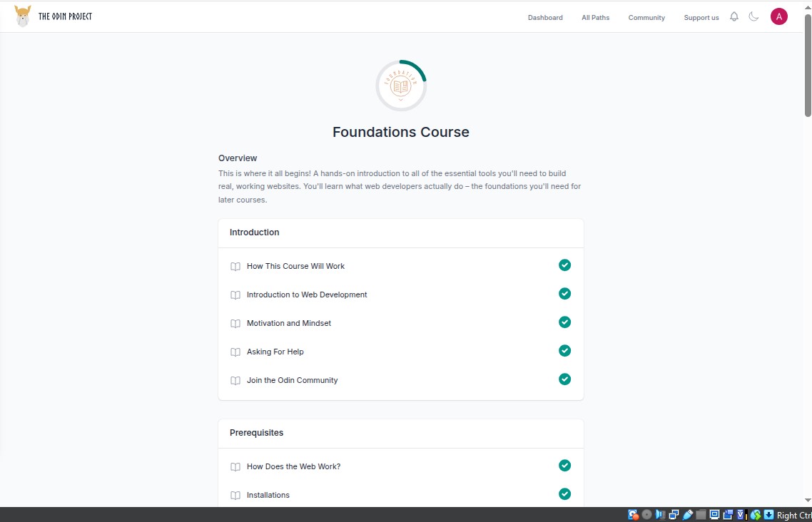
Task: Click VirtualBox USB devices icon
Action: [688, 515]
